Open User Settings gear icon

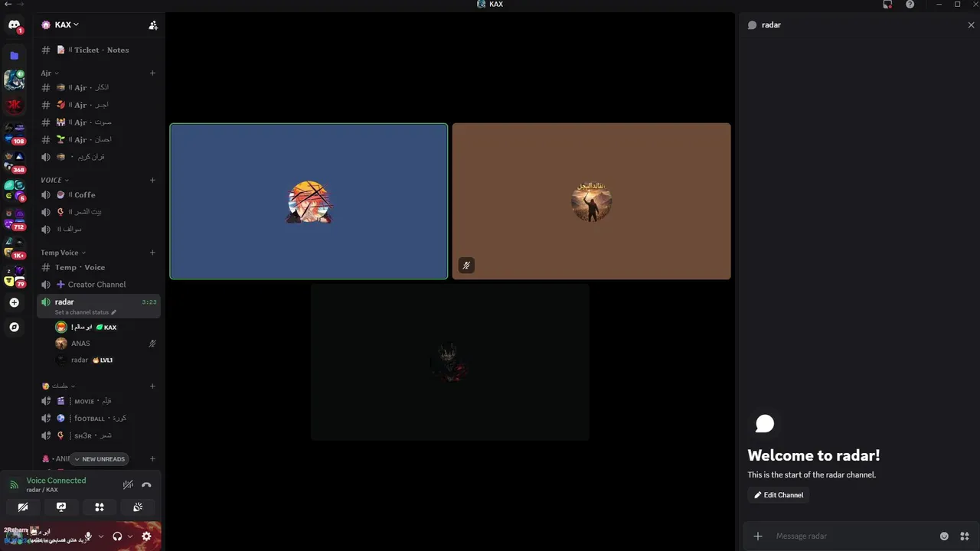[146, 536]
